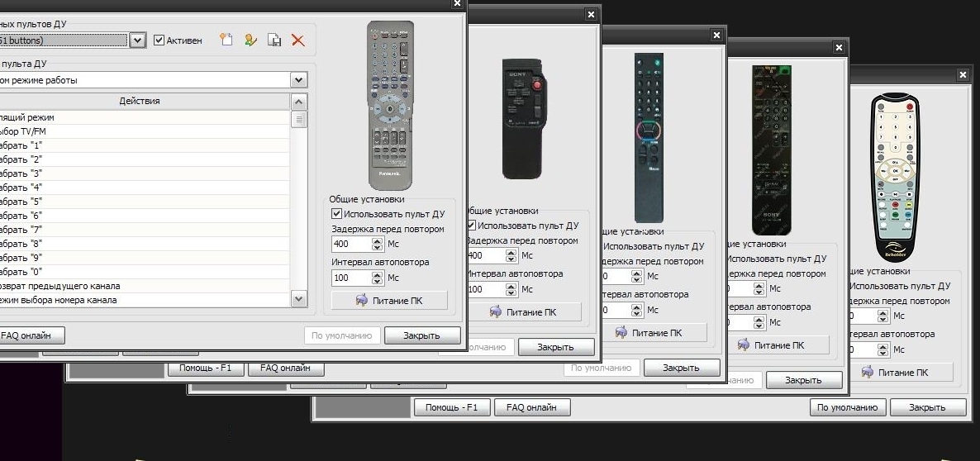Click the save remote profile icon

(x=274, y=40)
